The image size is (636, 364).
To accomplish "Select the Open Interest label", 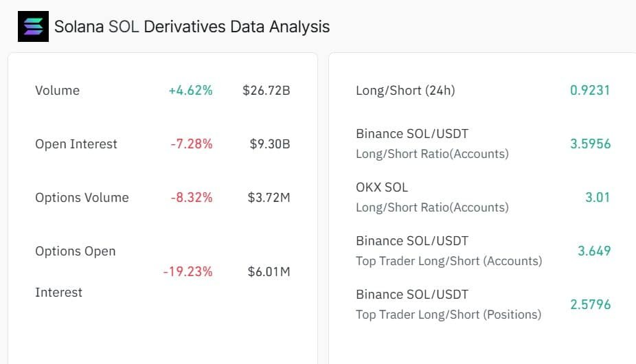I will pyautogui.click(x=76, y=144).
